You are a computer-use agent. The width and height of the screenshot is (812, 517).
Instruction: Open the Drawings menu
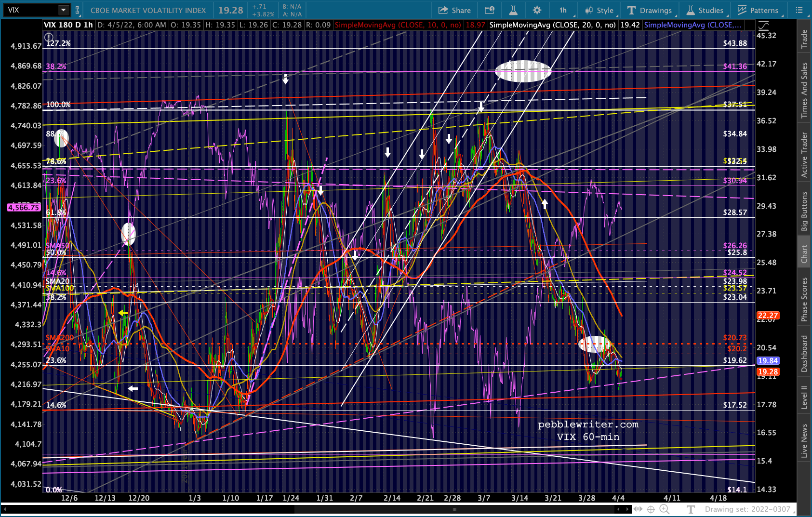pyautogui.click(x=650, y=10)
